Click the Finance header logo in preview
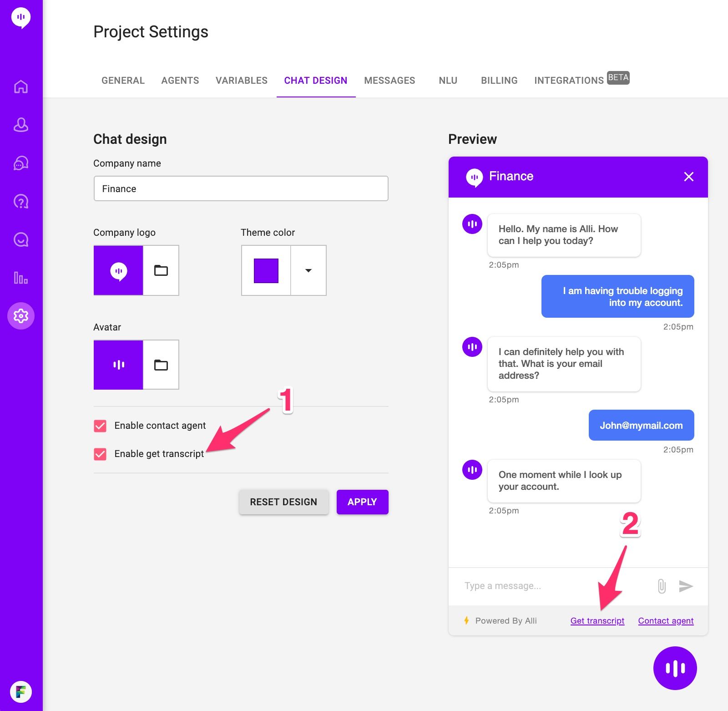The image size is (728, 711). click(475, 177)
